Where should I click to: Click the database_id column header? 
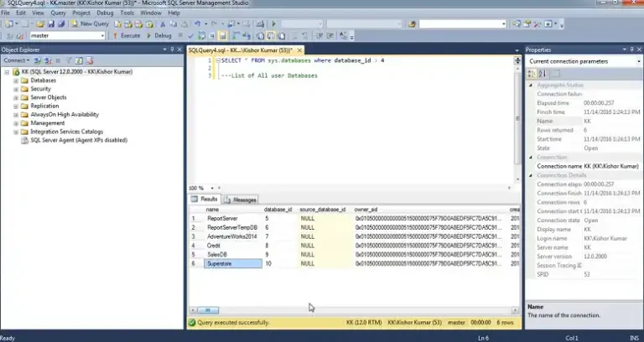tap(278, 210)
